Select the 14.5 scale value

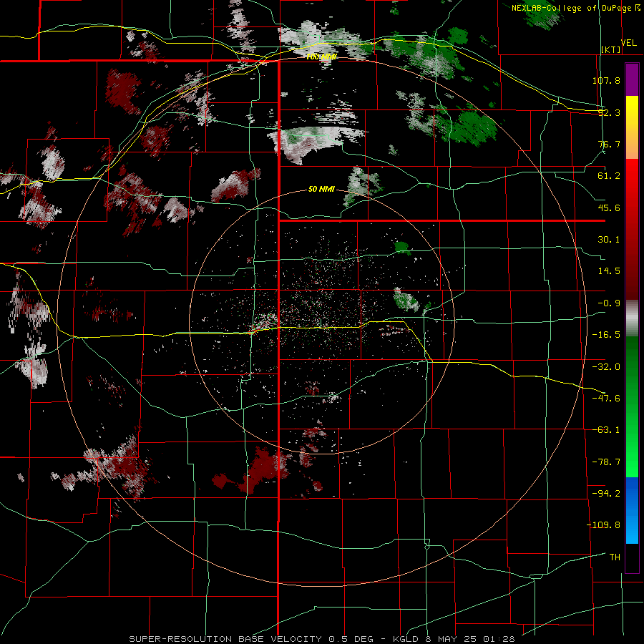(609, 271)
